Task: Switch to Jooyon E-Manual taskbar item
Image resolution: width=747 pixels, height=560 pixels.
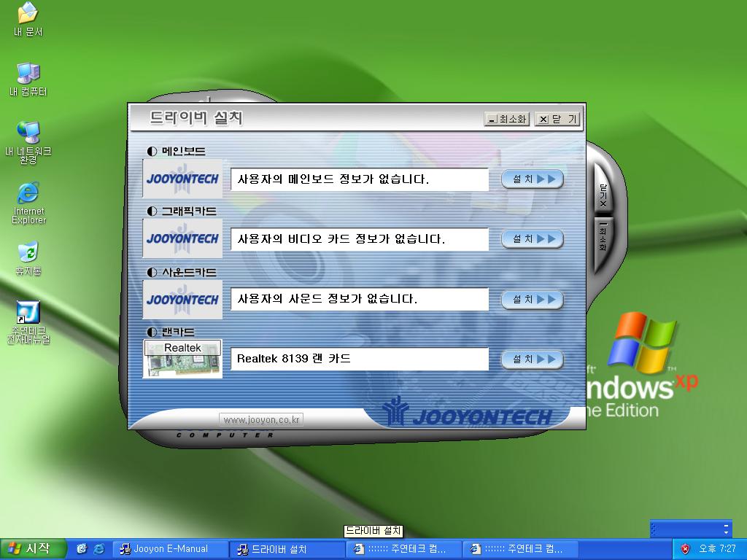Action: point(170,549)
